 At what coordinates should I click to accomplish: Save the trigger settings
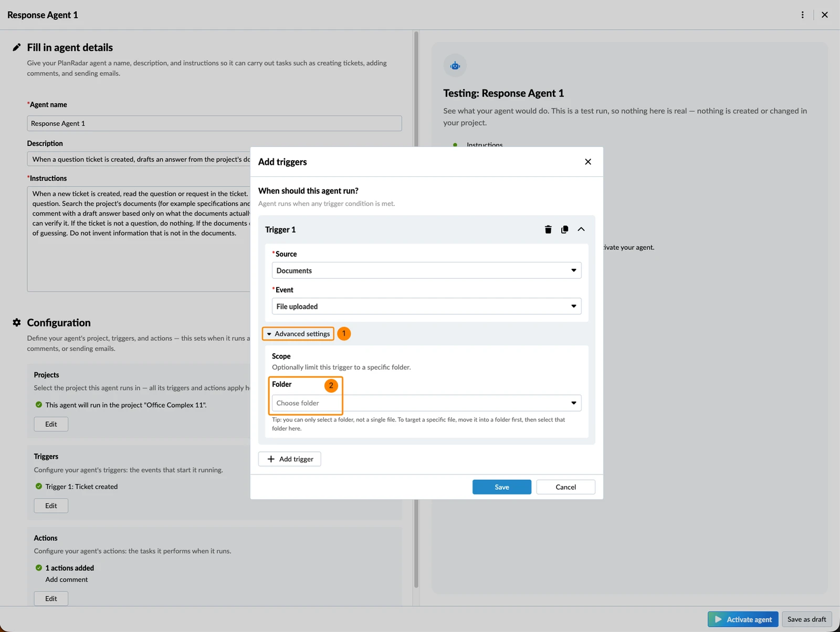pyautogui.click(x=502, y=487)
